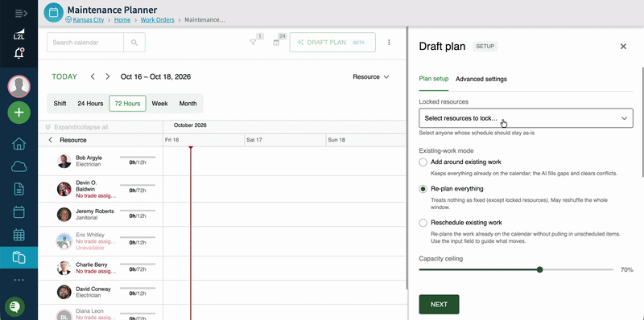This screenshot has height=320, width=644.
Task: Click the NEXT button
Action: pos(439,305)
